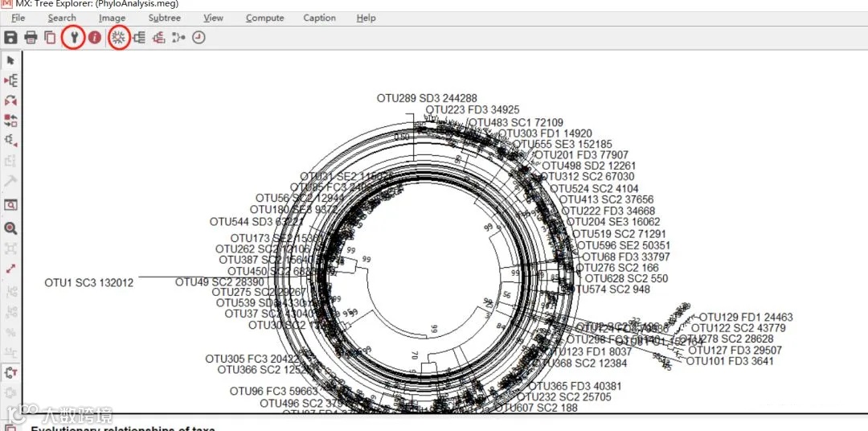Select taxon label OTU596 SE2 50351
The width and height of the screenshot is (868, 431).
pos(624,245)
